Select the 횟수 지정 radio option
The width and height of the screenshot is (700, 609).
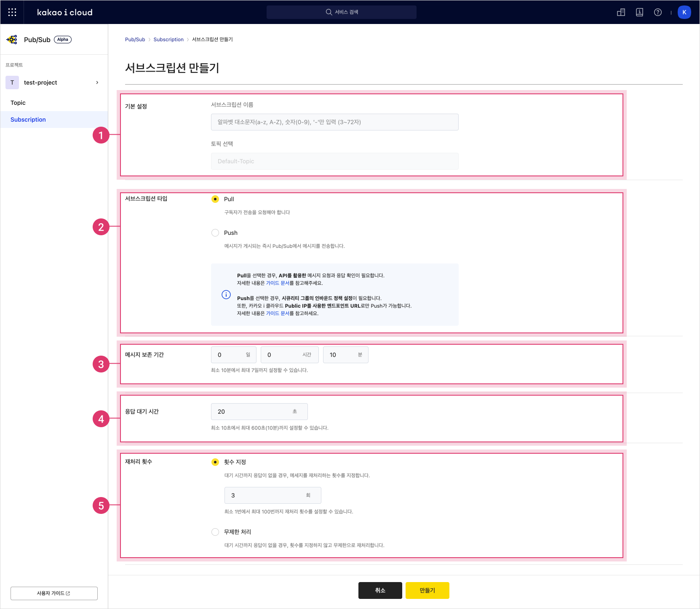tap(215, 462)
